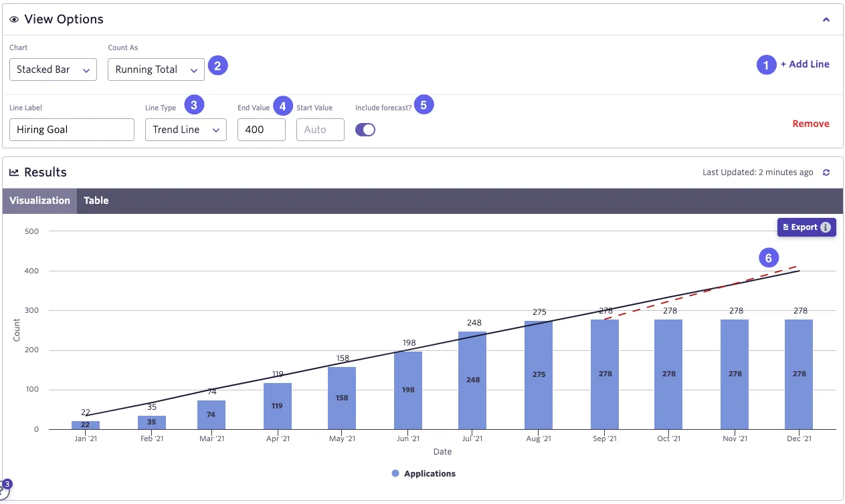Viewport: 845px width, 504px height.
Task: Click the Feb '21 bar showing 35
Action: click(152, 422)
